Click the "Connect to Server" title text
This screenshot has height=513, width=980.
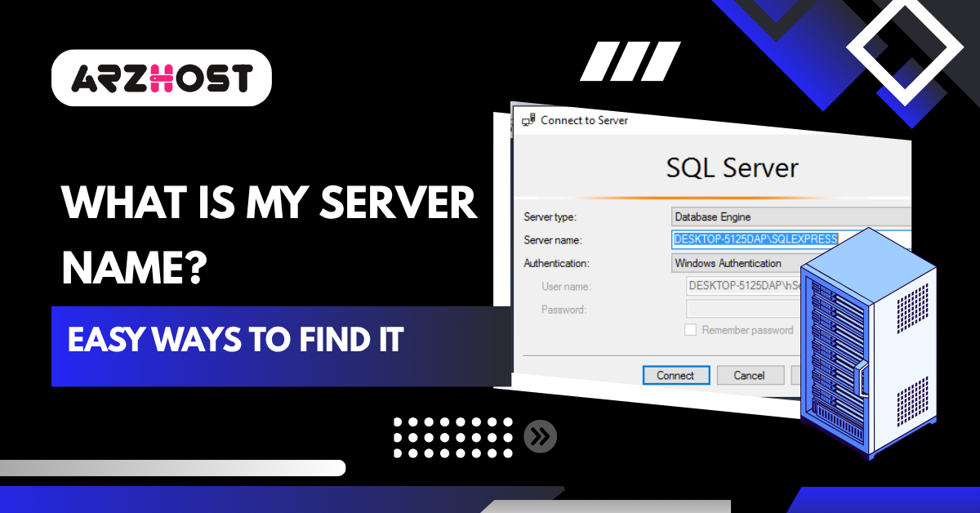585,120
